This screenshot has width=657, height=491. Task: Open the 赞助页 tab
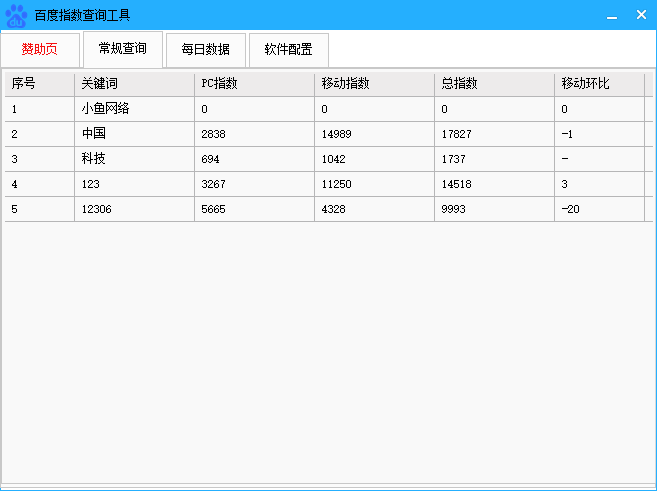(x=40, y=50)
